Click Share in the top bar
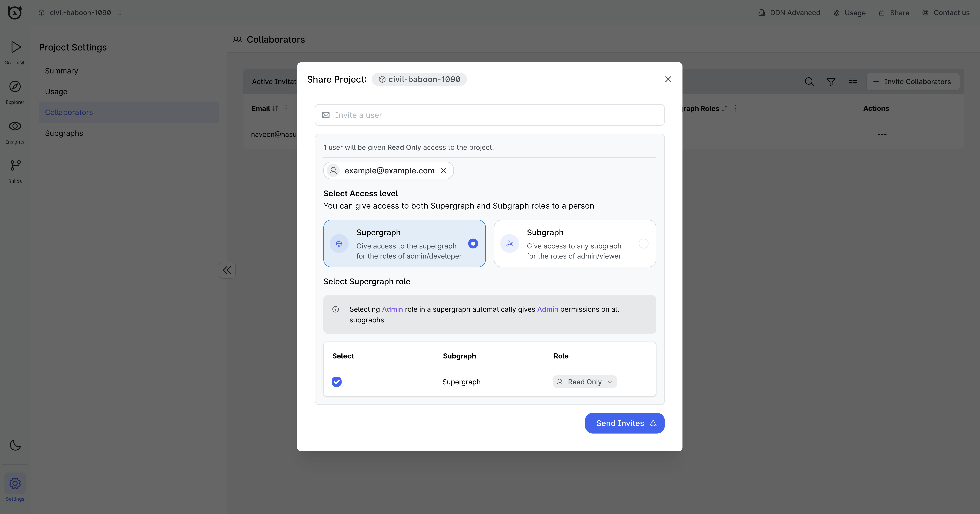The width and height of the screenshot is (980, 514). [x=894, y=13]
